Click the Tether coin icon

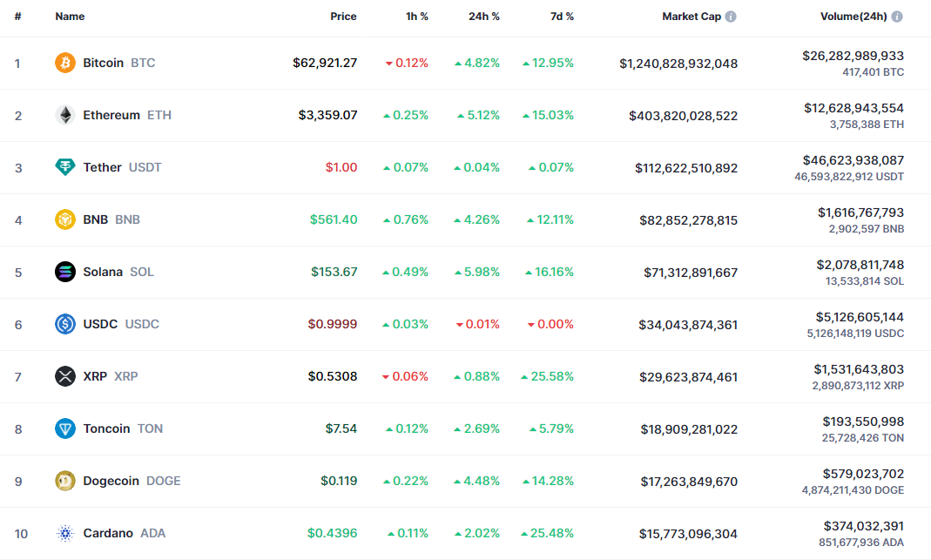click(65, 167)
